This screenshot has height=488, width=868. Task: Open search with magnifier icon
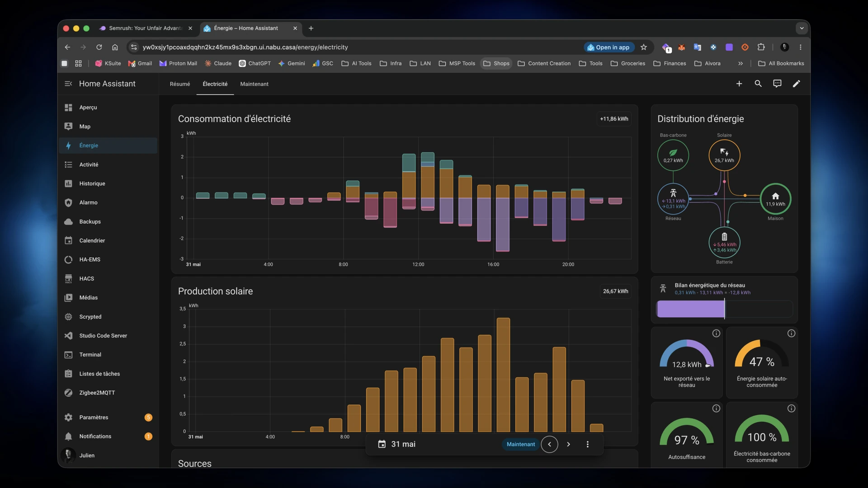758,84
